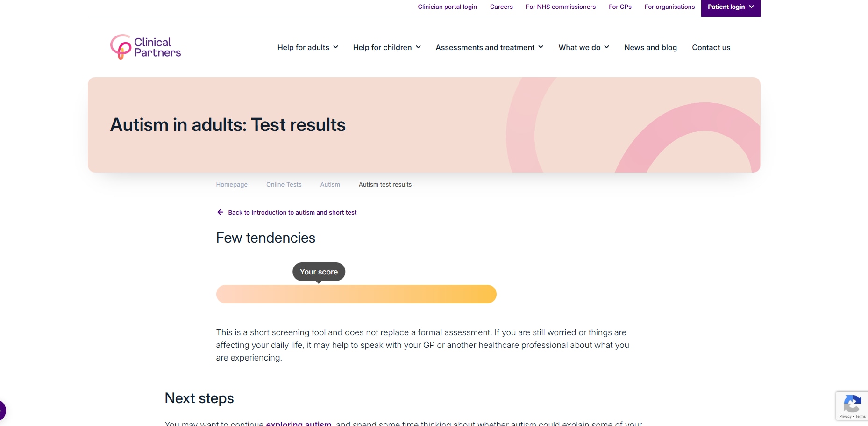868x426 pixels.
Task: Open the Patient login dropdown
Action: click(731, 7)
